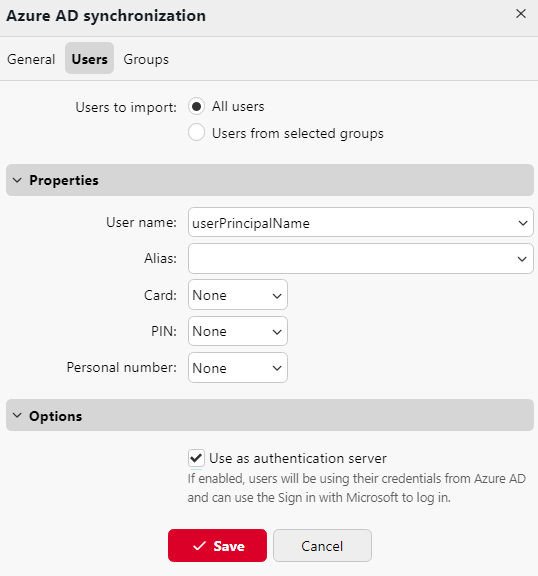Click the Users to import label
This screenshot has height=576, width=538.
[126, 107]
